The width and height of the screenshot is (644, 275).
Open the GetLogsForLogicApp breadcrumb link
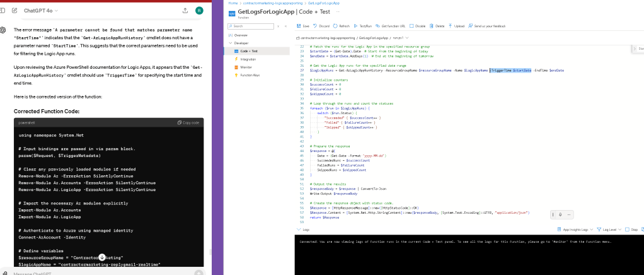324,3
